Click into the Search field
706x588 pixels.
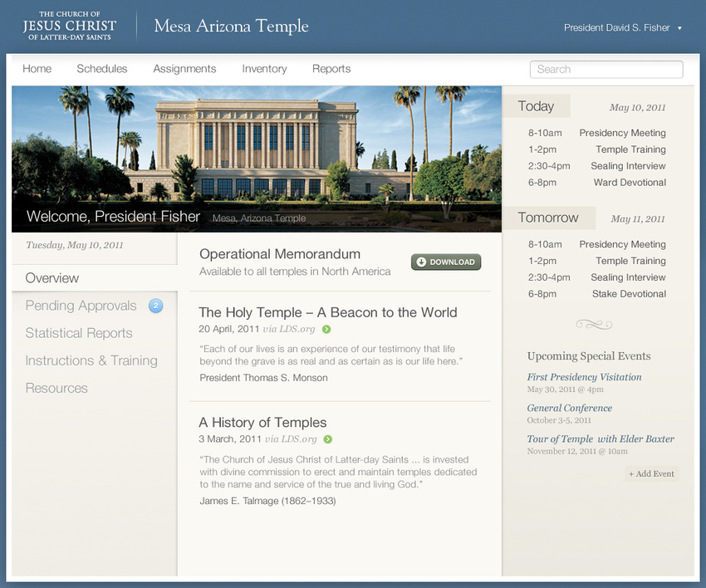[606, 69]
